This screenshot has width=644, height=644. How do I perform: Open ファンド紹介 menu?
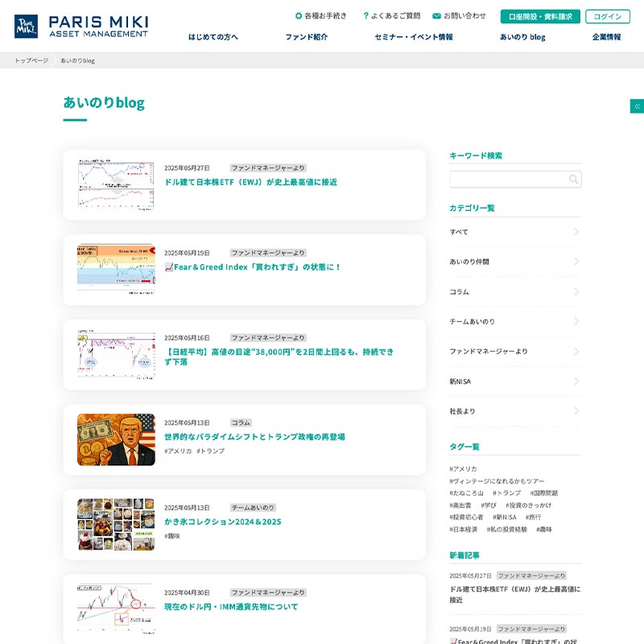307,37
